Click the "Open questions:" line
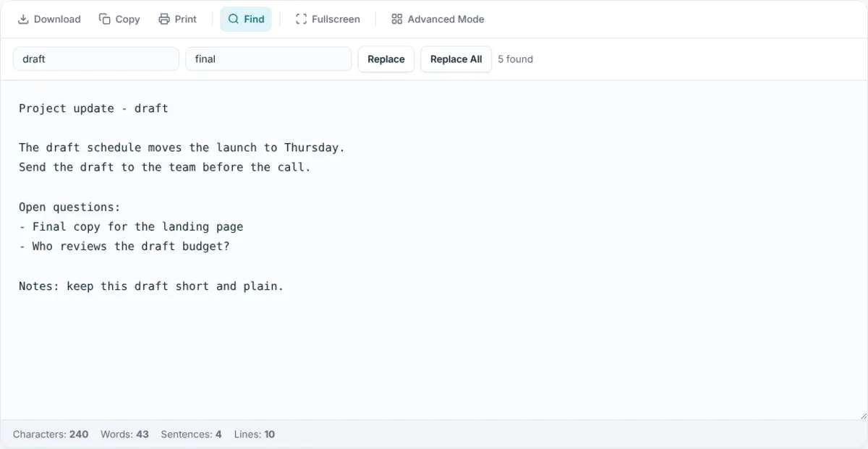Viewport: 868px width, 449px height. coord(69,207)
